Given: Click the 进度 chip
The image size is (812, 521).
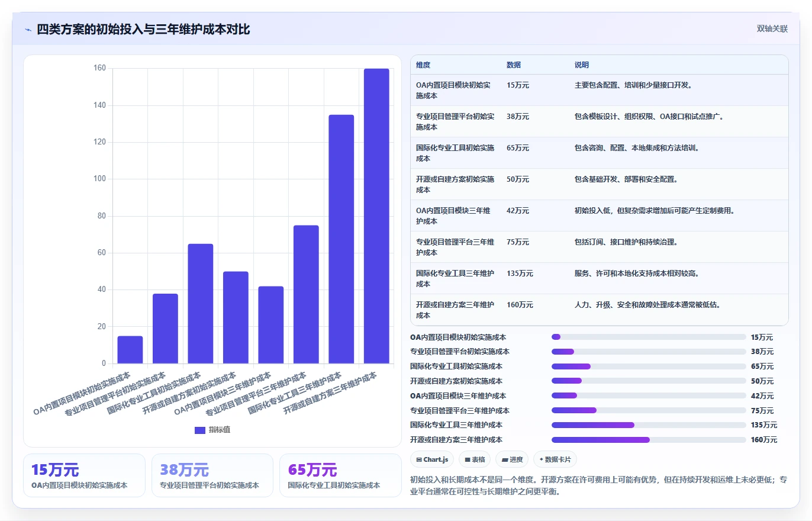Looking at the screenshot, I should pyautogui.click(x=513, y=459).
